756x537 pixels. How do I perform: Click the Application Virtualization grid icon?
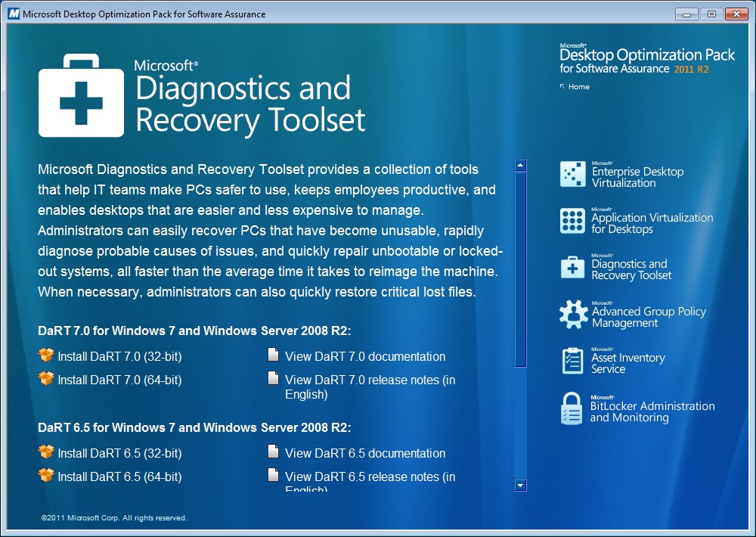[573, 221]
